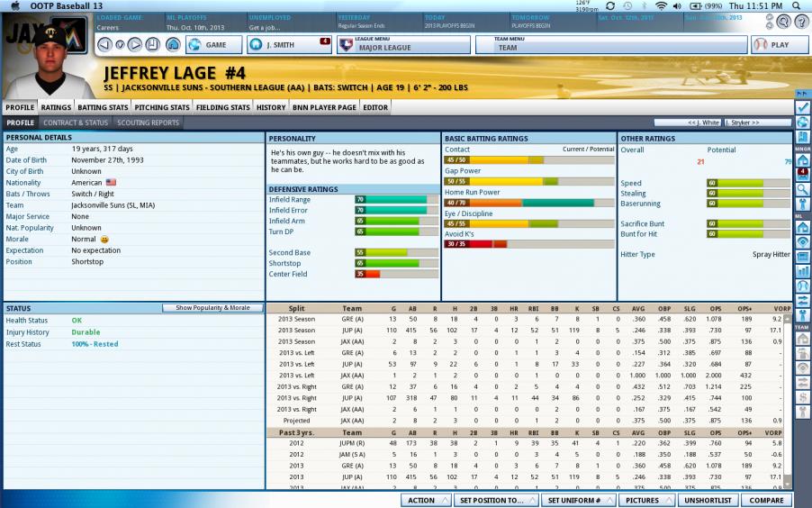The height and width of the screenshot is (508, 812).
Task: Click the bookmark page icon in top toolbar
Action: pos(152,44)
